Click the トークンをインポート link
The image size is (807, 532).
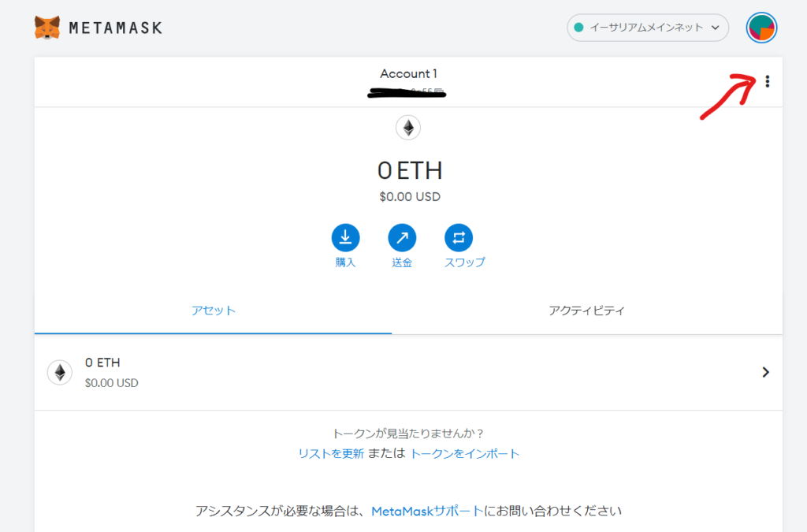coord(464,453)
